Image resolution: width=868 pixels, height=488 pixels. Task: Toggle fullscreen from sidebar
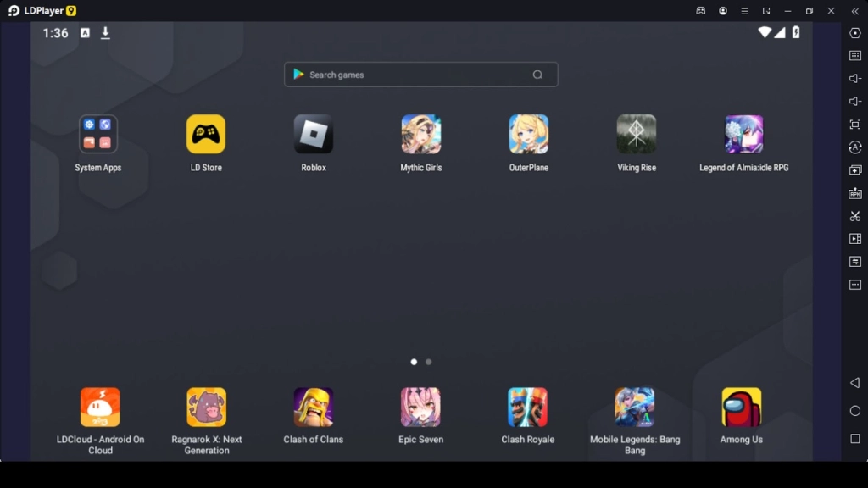tap(854, 125)
